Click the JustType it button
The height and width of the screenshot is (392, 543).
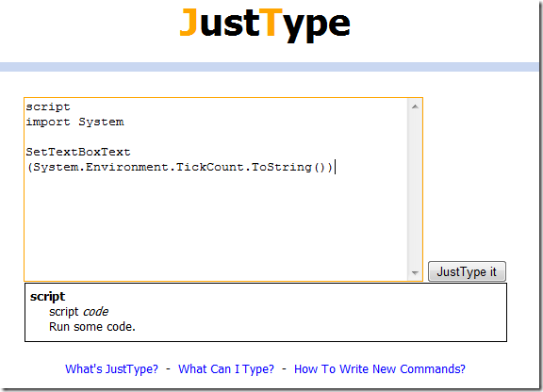(x=467, y=271)
